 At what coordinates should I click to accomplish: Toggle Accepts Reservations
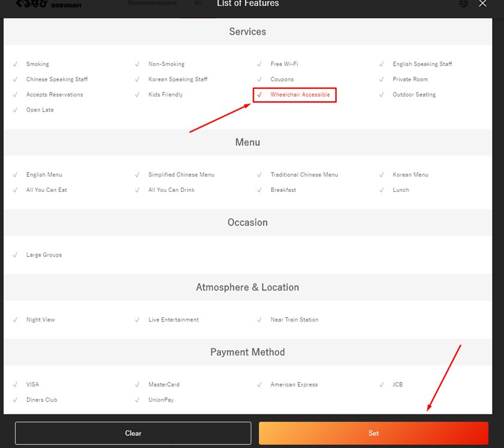coord(48,95)
